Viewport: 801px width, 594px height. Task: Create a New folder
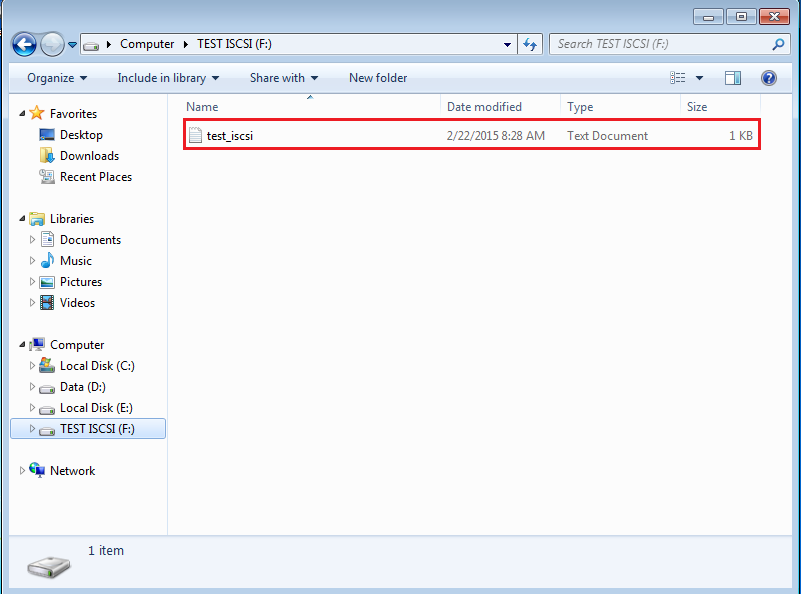pyautogui.click(x=378, y=78)
